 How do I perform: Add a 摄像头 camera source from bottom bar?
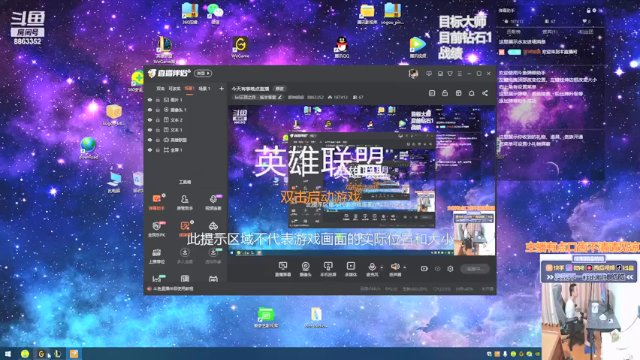305,269
